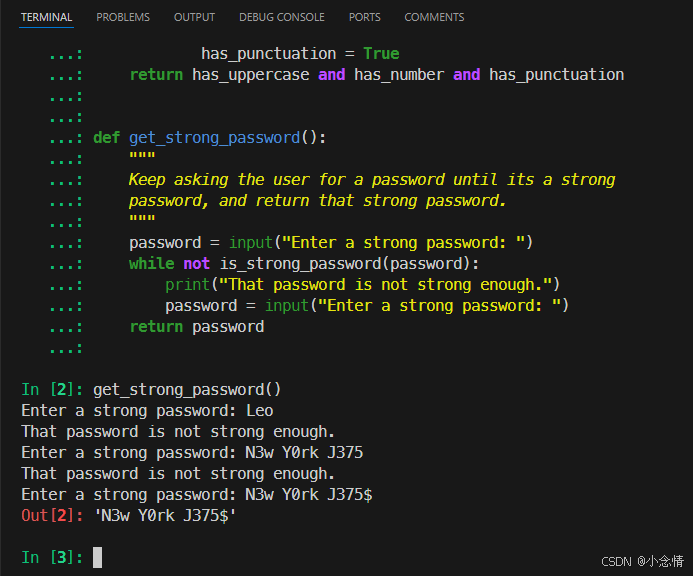Click the 'Enter a strong password: Leo' line
The height and width of the screenshot is (576, 693).
point(147,411)
